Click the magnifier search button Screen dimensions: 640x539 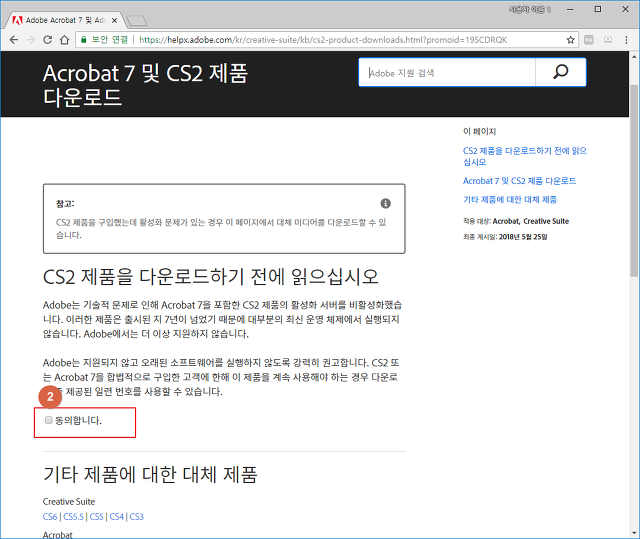[x=560, y=72]
